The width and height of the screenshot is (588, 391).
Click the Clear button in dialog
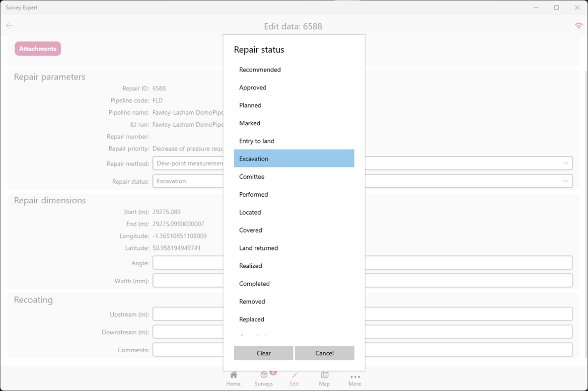[264, 353]
